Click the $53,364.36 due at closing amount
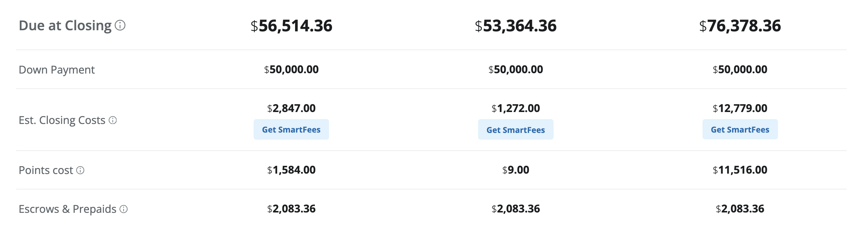The width and height of the screenshot is (868, 230). point(515,26)
